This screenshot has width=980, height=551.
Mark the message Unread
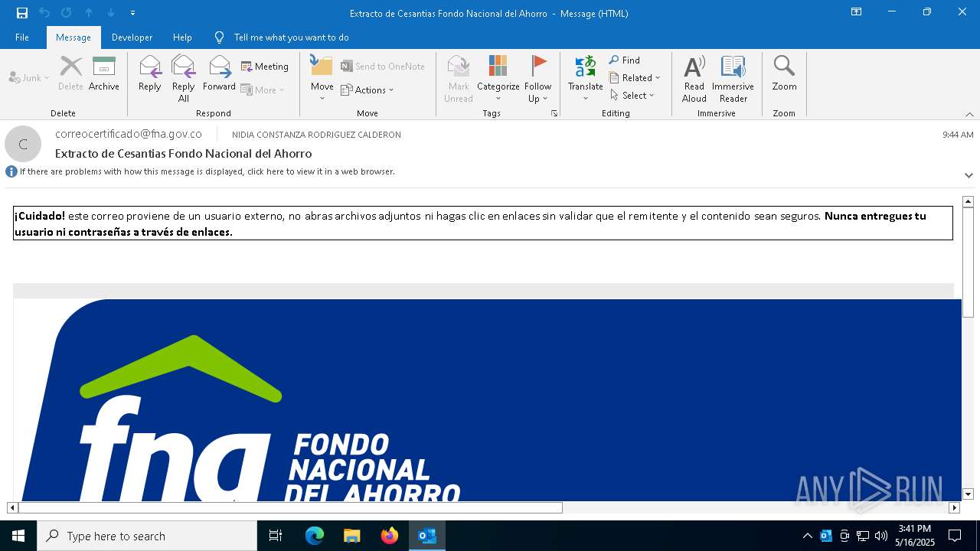point(459,78)
